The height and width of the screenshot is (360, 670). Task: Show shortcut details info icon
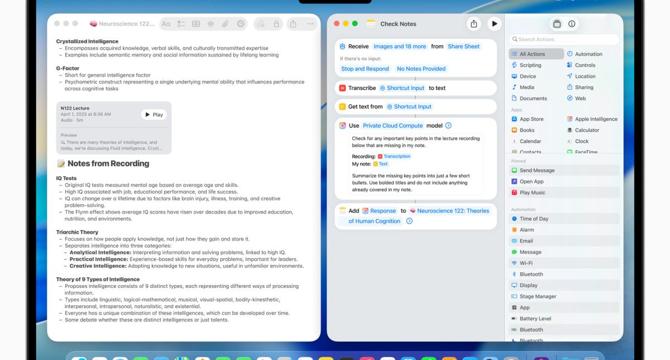pyautogui.click(x=572, y=24)
